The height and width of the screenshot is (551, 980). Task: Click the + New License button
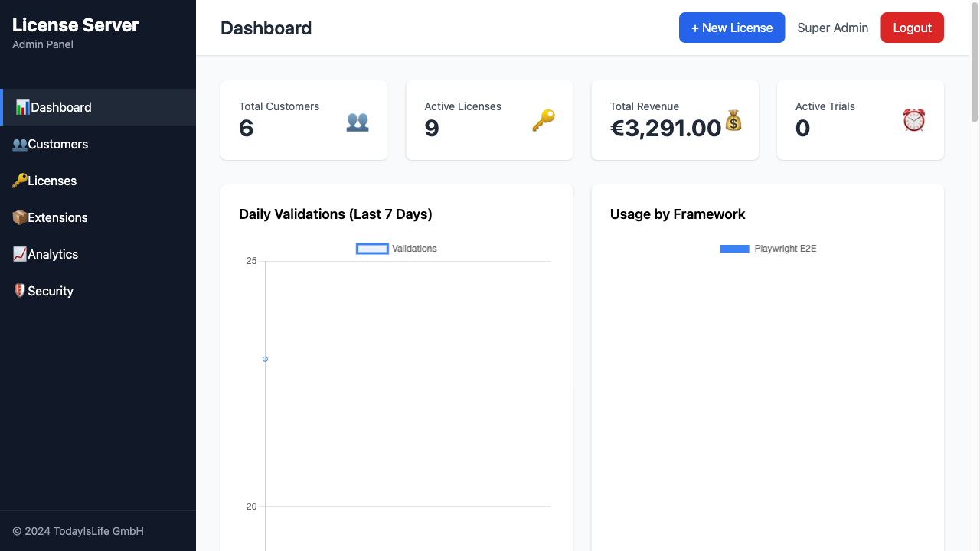732,28
